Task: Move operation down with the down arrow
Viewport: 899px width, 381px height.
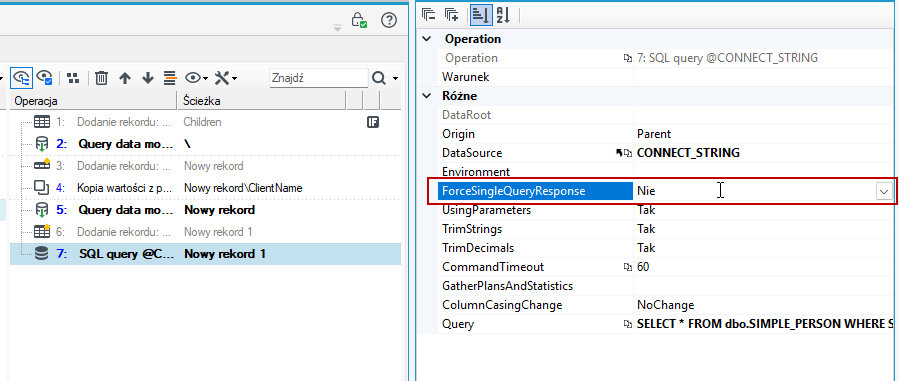Action: [148, 78]
